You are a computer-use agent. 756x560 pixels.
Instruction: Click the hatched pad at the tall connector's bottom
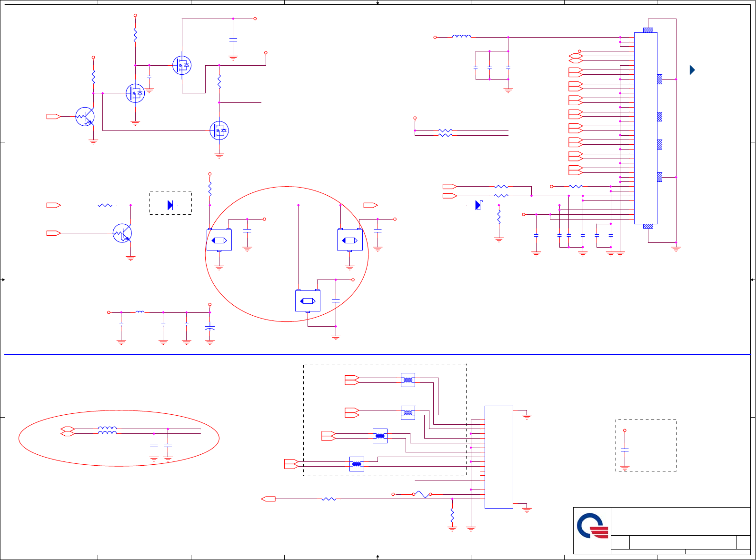point(648,226)
